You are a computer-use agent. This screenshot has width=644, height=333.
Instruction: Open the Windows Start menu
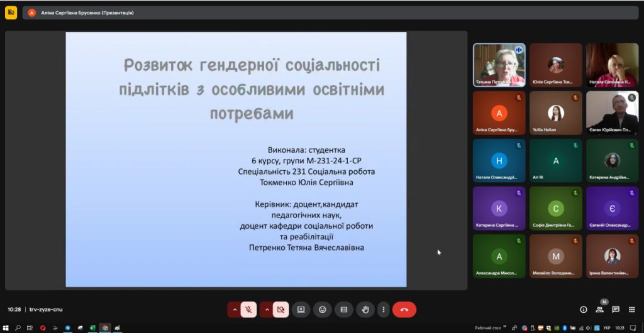pos(6,327)
